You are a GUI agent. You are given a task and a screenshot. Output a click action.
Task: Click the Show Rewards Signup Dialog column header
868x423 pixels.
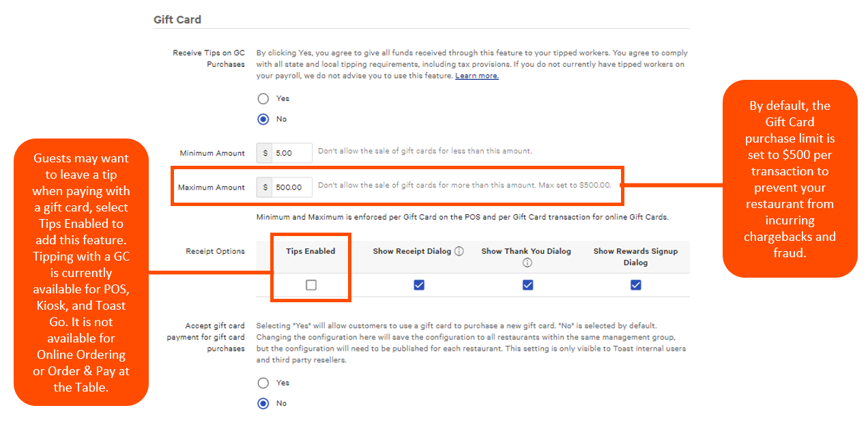(635, 257)
